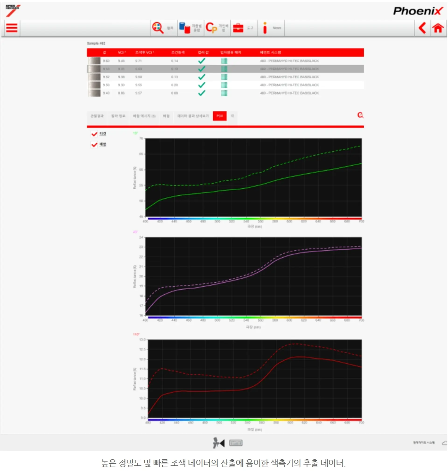Image resolution: width=448 pixels, height=476 pixels.
Task: Open the color search magnifier tool
Action: click(x=158, y=28)
